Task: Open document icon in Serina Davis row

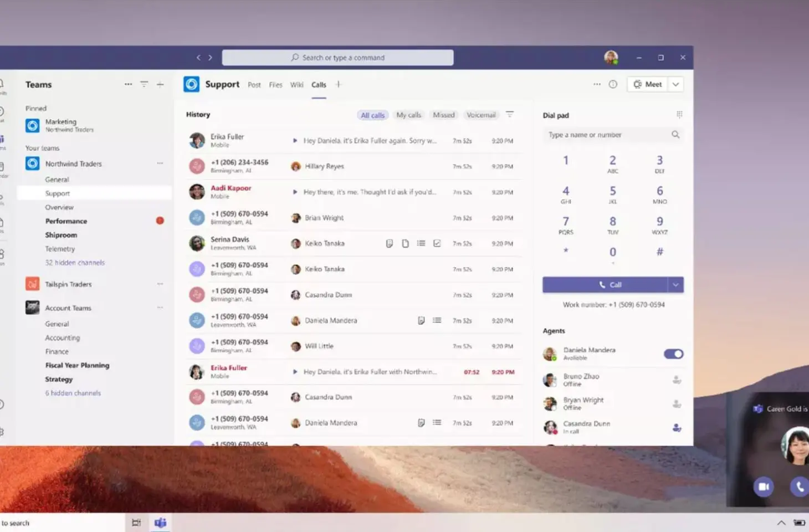Action: 406,243
